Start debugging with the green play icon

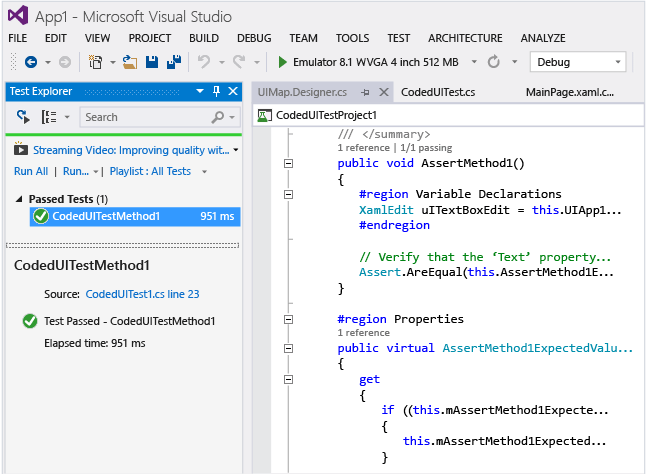click(282, 62)
